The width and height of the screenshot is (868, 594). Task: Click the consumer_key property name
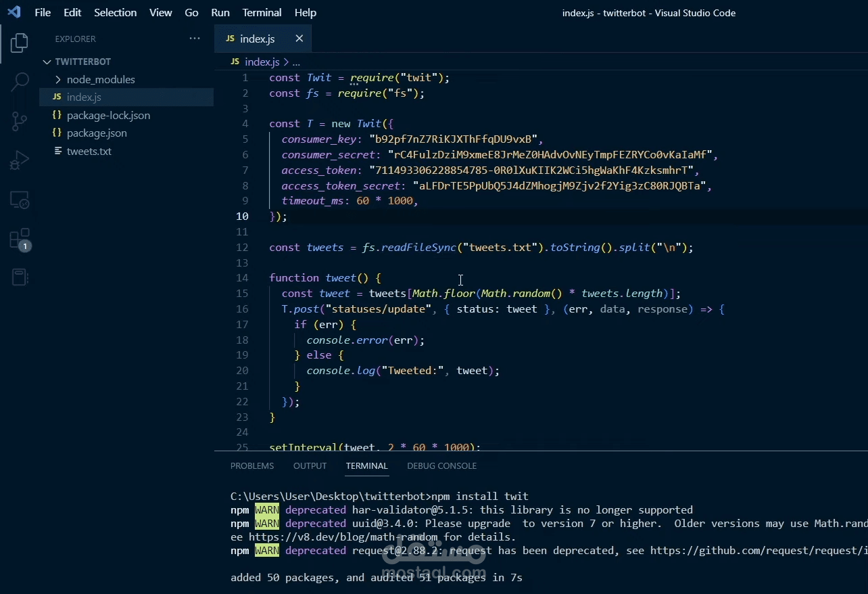pyautogui.click(x=319, y=139)
